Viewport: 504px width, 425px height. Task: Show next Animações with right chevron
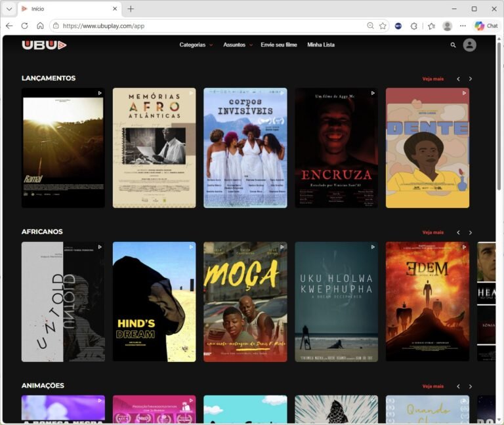(x=471, y=386)
